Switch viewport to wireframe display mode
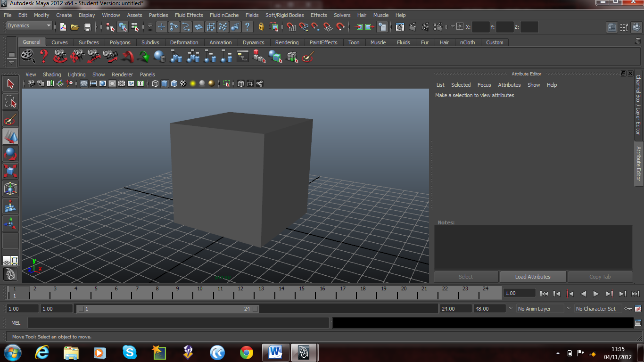 tap(156, 83)
